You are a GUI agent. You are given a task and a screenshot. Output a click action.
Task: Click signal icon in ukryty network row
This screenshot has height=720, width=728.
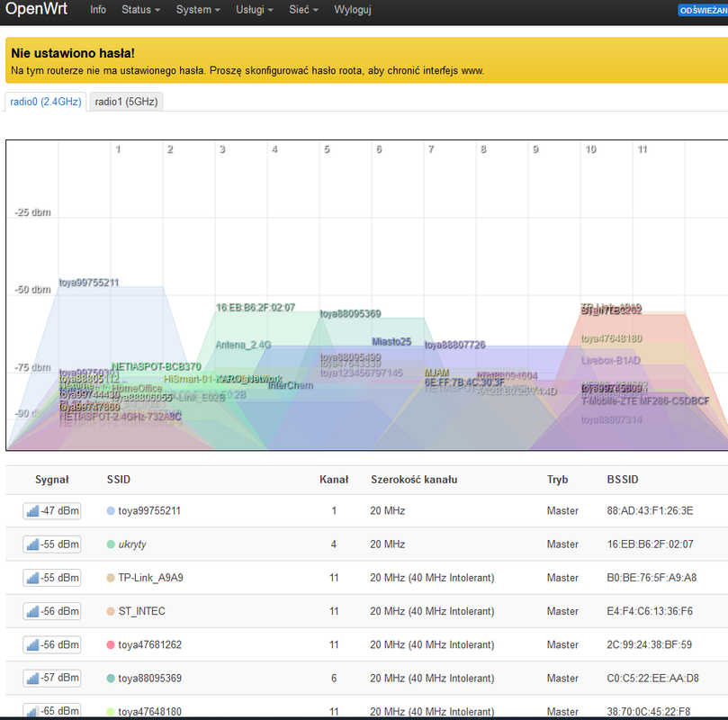(33, 544)
